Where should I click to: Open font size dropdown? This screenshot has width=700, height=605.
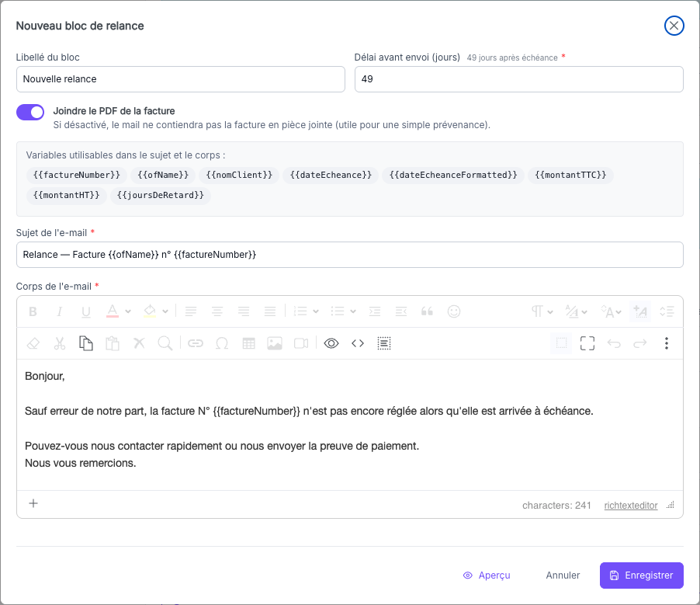tap(611, 311)
